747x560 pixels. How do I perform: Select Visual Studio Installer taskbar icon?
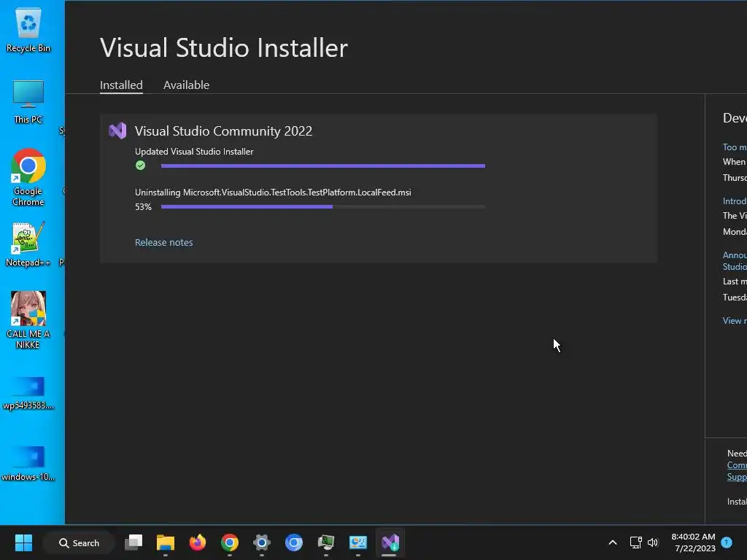pos(390,542)
